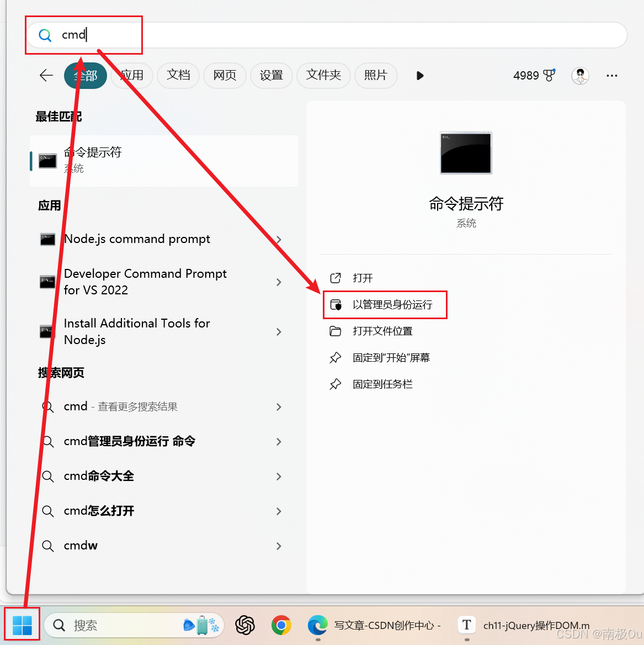The image size is (644, 645).
Task: Open the 4989 rewards points badge
Action: (534, 75)
